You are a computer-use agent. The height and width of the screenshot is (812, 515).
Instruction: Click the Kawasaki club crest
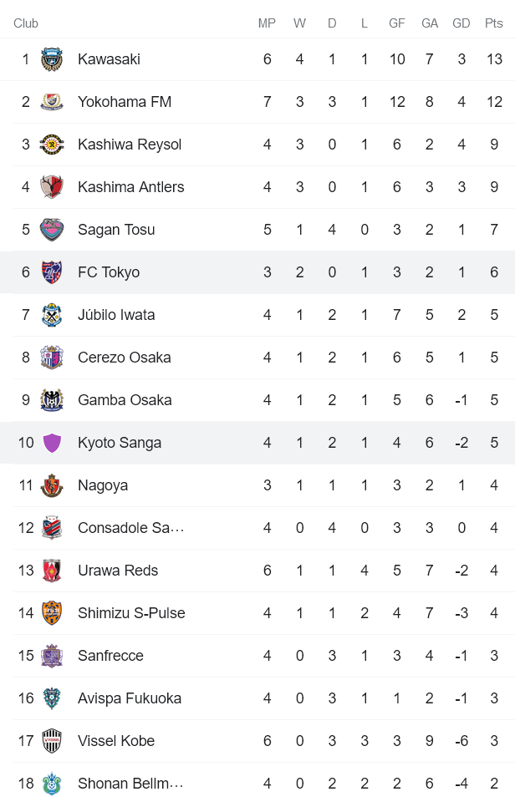(x=54, y=58)
